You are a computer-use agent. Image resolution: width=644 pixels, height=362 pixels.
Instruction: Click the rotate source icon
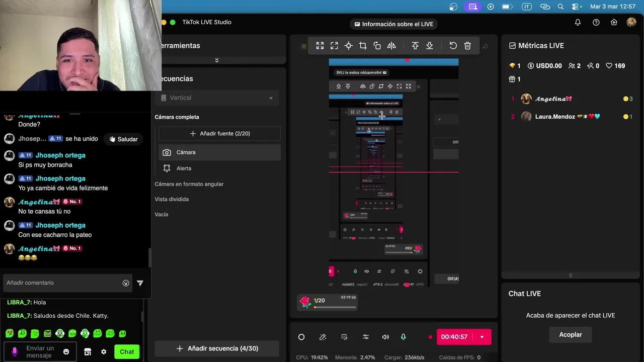377,46
